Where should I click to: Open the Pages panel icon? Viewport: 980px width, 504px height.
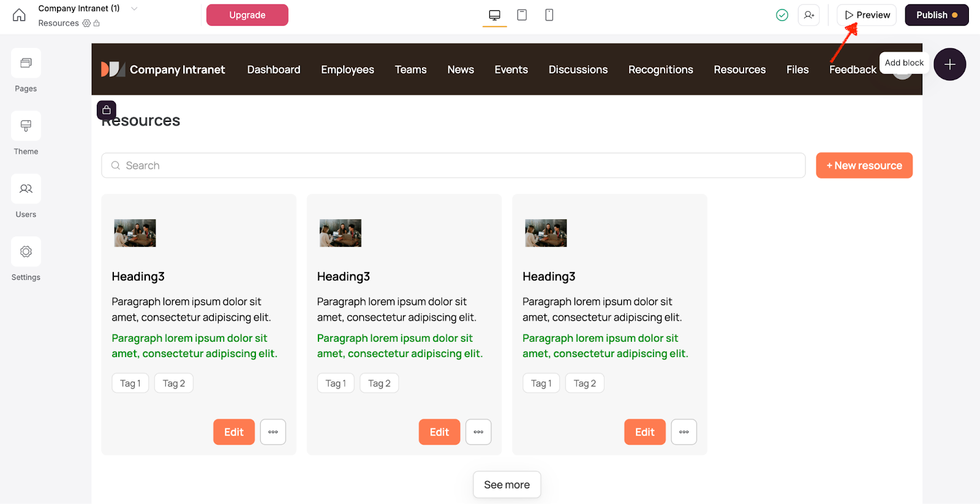(26, 63)
